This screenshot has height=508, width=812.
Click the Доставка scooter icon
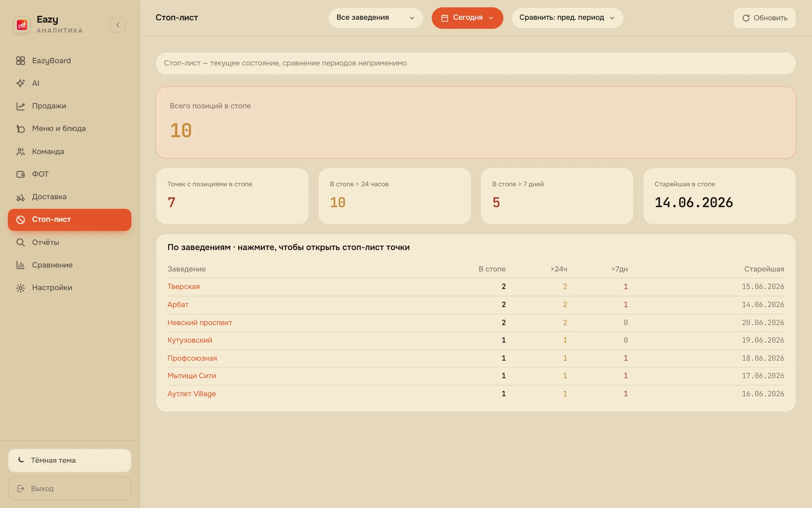click(20, 197)
